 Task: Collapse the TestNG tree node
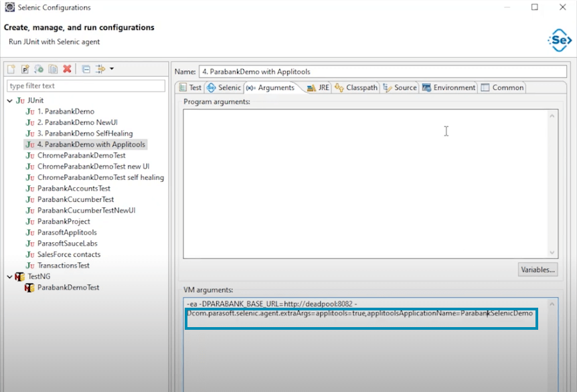pyautogui.click(x=10, y=276)
